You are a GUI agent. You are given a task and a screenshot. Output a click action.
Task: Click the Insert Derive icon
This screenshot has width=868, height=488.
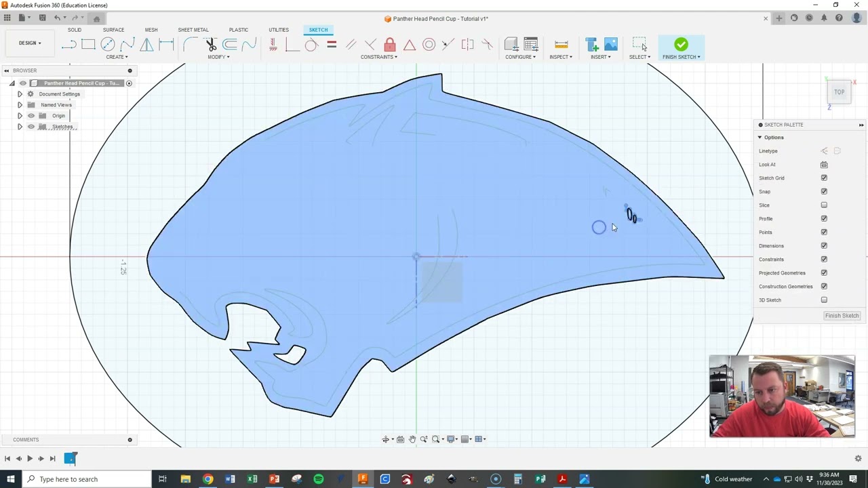(591, 45)
